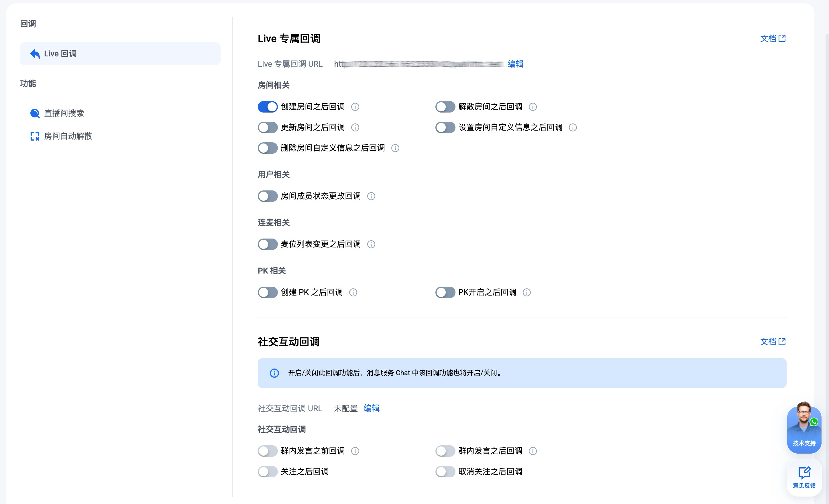The width and height of the screenshot is (829, 504).
Task: Go to 房间自动解散 sidebar item
Action: (68, 136)
